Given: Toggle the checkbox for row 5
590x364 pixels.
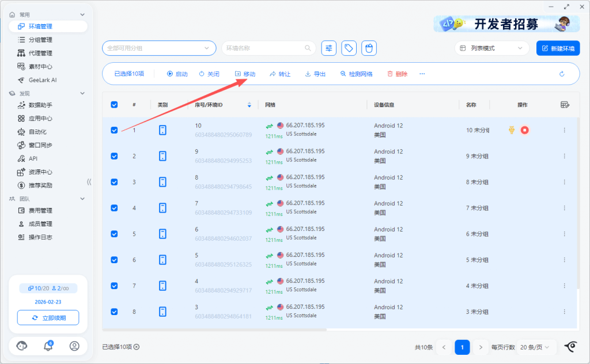Looking at the screenshot, I should [114, 234].
